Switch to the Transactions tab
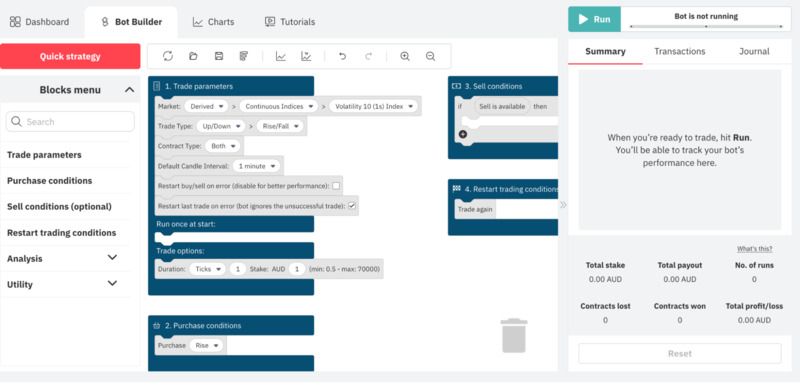The height and width of the screenshot is (385, 800). (680, 52)
